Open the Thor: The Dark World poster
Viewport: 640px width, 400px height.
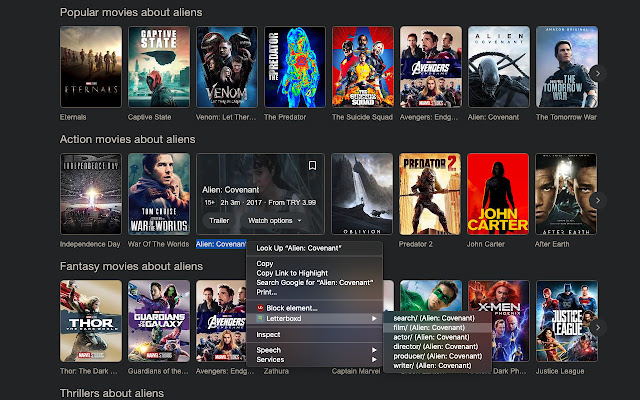[91, 321]
